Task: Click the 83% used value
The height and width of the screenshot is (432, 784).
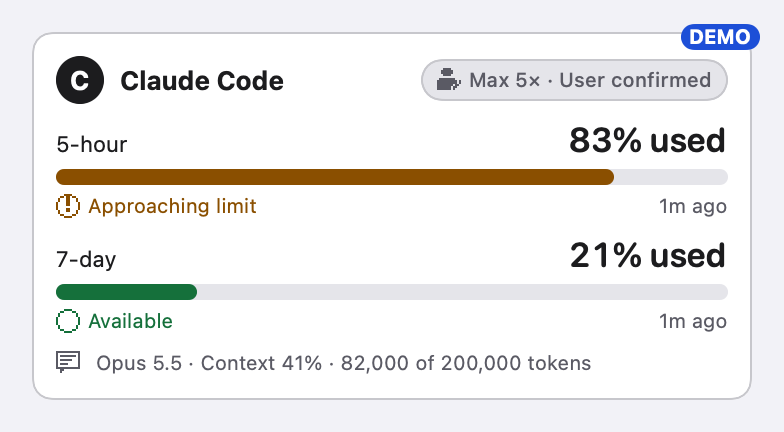Action: coord(647,140)
